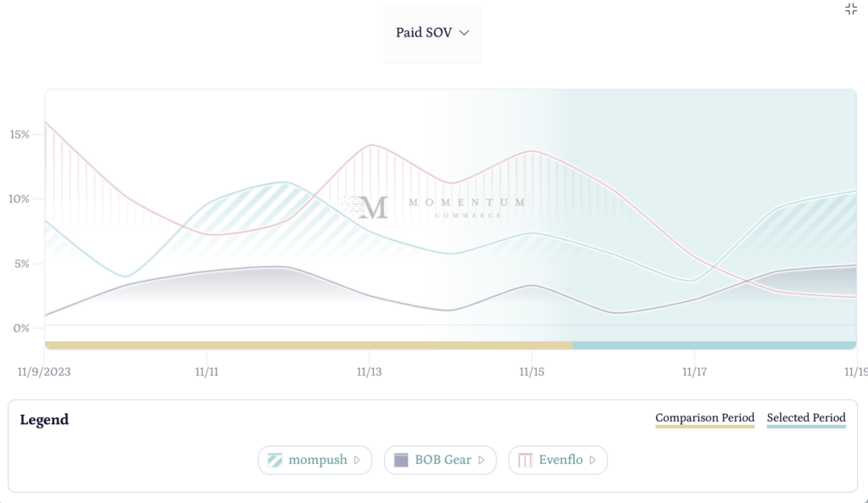The height and width of the screenshot is (503, 868).
Task: Toggle the Evenflo series label
Action: pyautogui.click(x=561, y=460)
